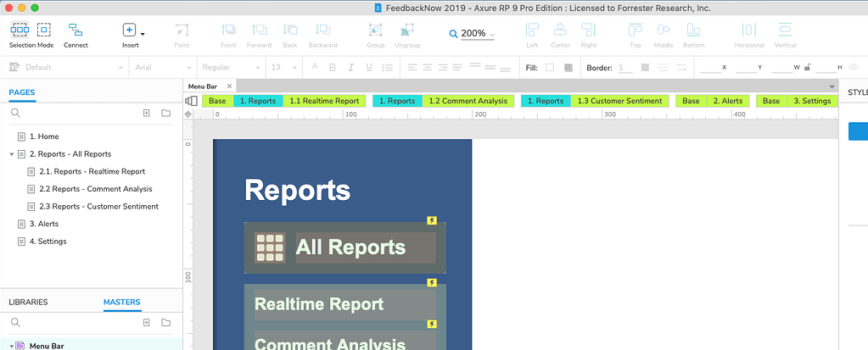
Task: Align widgets Center
Action: (x=560, y=30)
